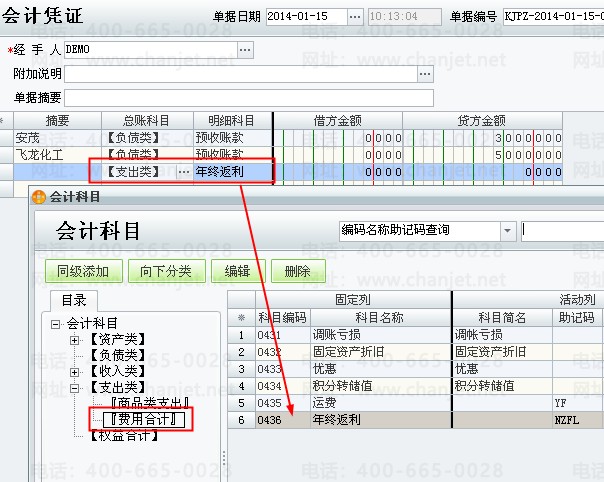604x482 pixels.
Task: Switch to the 目录 tab
Action: (x=74, y=299)
